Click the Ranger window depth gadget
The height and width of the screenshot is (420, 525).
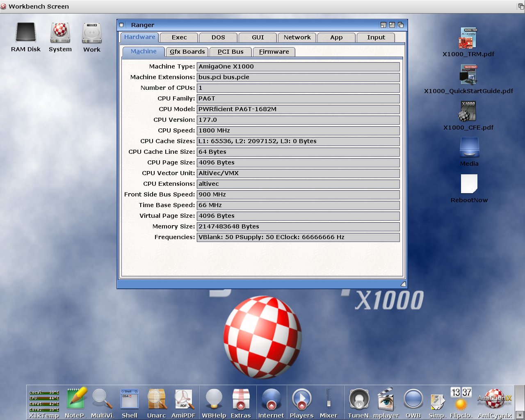pyautogui.click(x=401, y=25)
